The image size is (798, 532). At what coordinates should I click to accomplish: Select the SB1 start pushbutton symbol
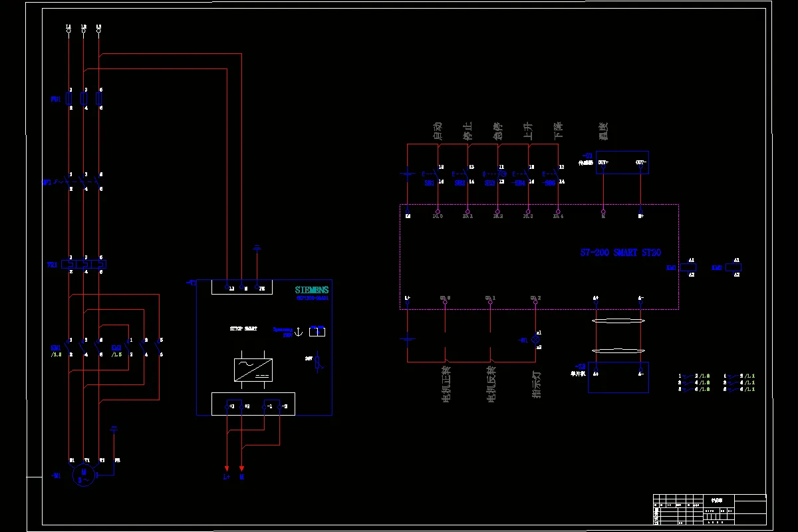(430, 174)
